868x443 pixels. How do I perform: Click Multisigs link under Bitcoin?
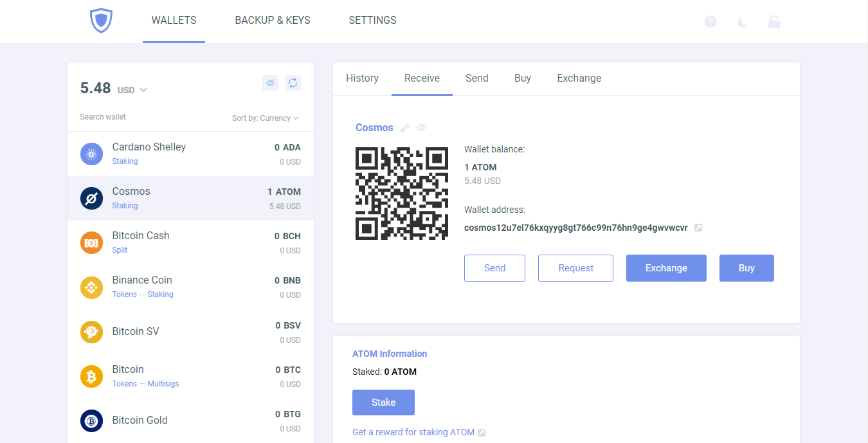pyautogui.click(x=163, y=384)
